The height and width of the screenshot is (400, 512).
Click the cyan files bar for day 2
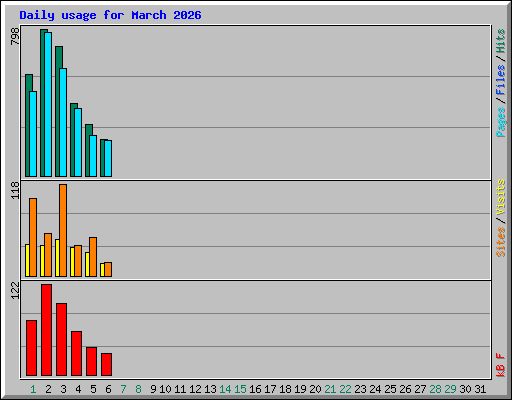click(48, 104)
